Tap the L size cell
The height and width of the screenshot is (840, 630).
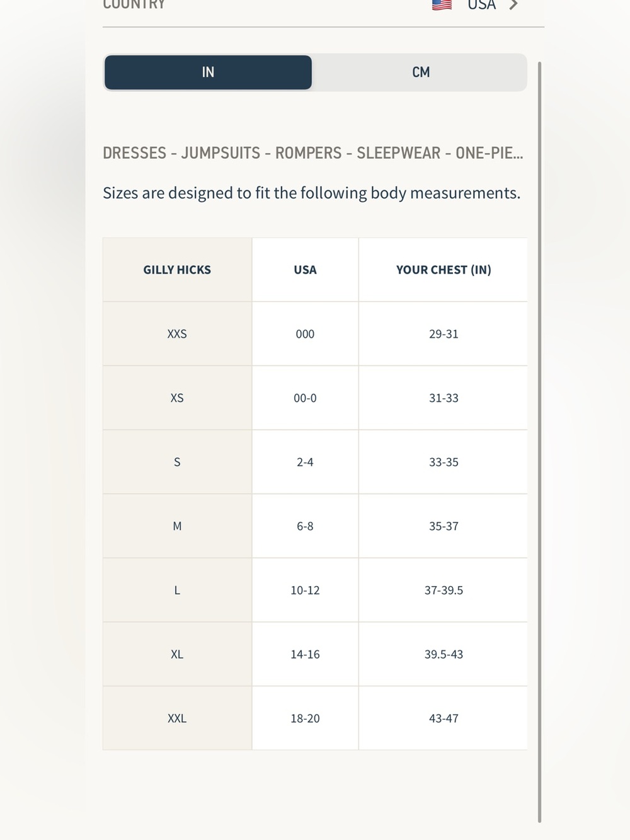click(177, 590)
